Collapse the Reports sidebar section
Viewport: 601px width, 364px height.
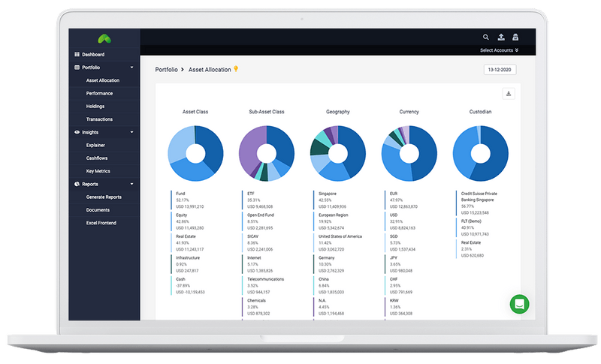132,184
